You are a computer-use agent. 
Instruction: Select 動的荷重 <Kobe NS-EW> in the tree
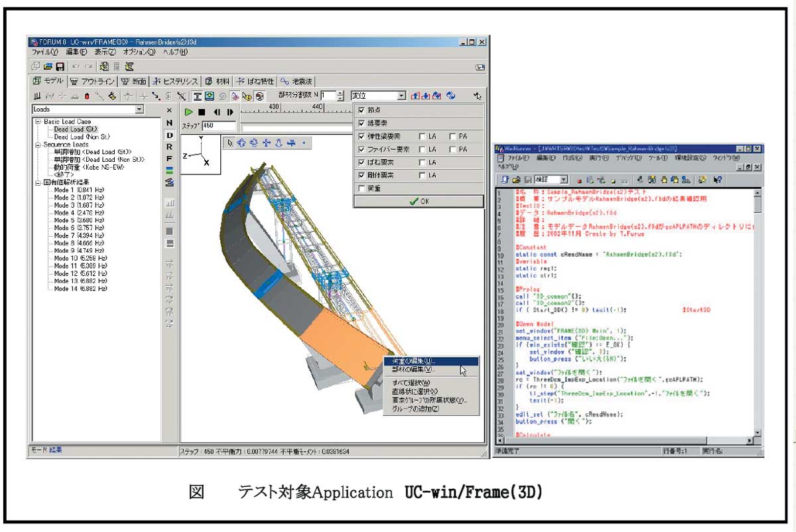[x=90, y=167]
